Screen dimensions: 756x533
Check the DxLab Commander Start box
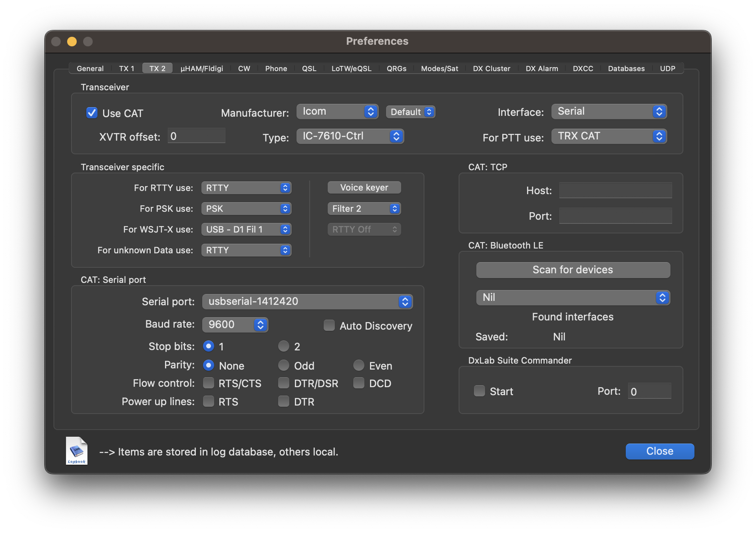(x=479, y=391)
